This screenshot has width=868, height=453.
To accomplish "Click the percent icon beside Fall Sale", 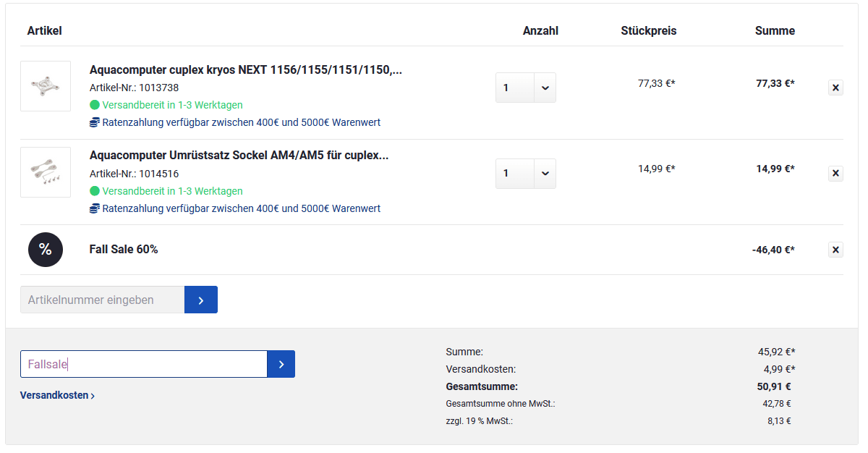I will [46, 250].
